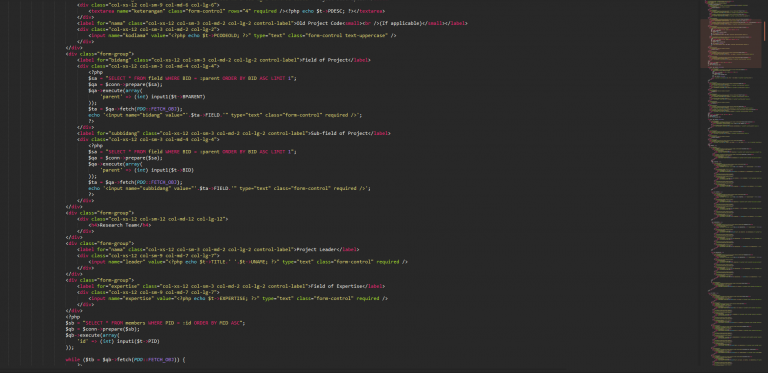Click the div with col-sm-9 col-md-6 classes
The height and width of the screenshot is (373, 768).
click(x=148, y=4)
